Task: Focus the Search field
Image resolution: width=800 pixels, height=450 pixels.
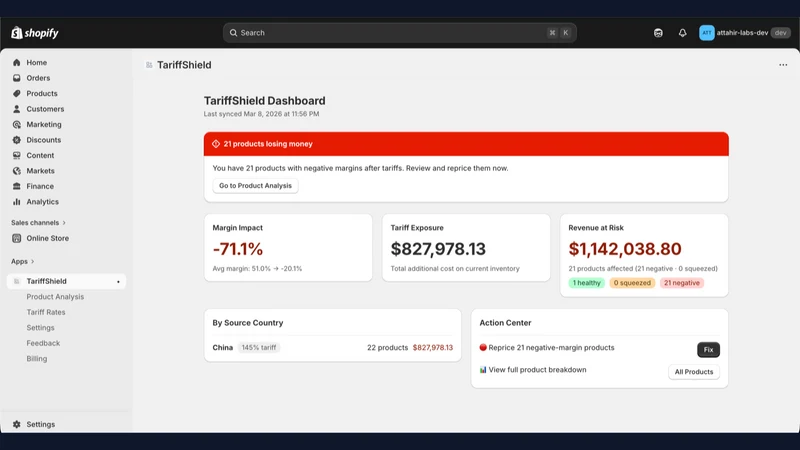Action: (x=399, y=33)
